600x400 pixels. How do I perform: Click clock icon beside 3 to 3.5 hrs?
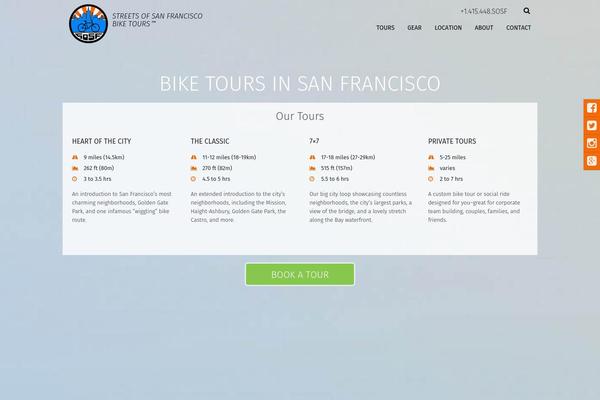click(x=75, y=179)
